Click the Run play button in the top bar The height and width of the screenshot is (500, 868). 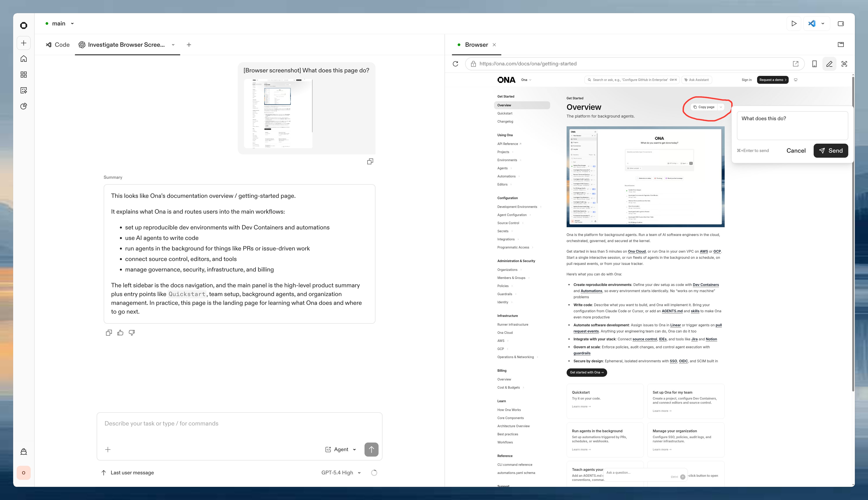[x=794, y=23]
